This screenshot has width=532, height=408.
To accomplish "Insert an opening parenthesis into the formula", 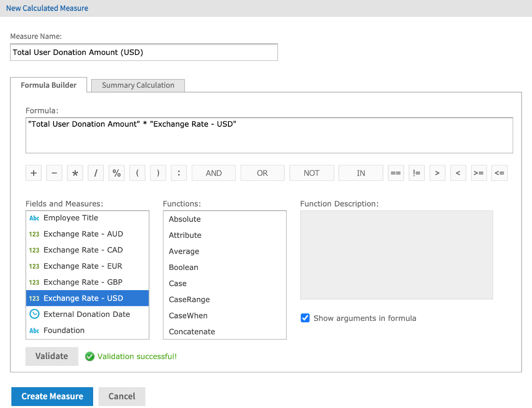I will (x=137, y=173).
